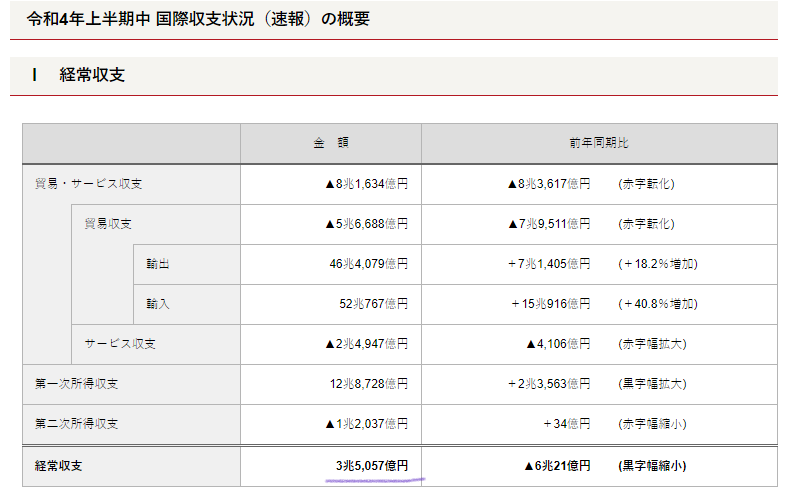Image resolution: width=792 pixels, height=504 pixels.
Task: Click the (+18.2%増加) note for exports
Action: 657,264
